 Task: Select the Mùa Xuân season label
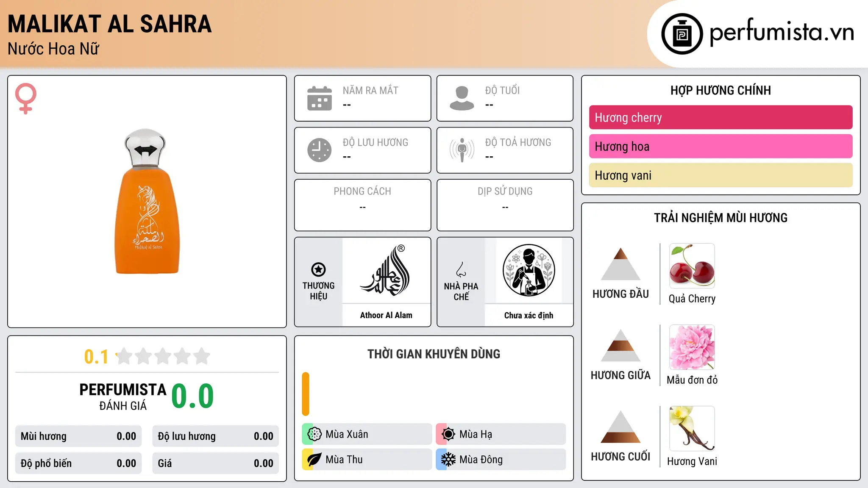[x=347, y=434]
